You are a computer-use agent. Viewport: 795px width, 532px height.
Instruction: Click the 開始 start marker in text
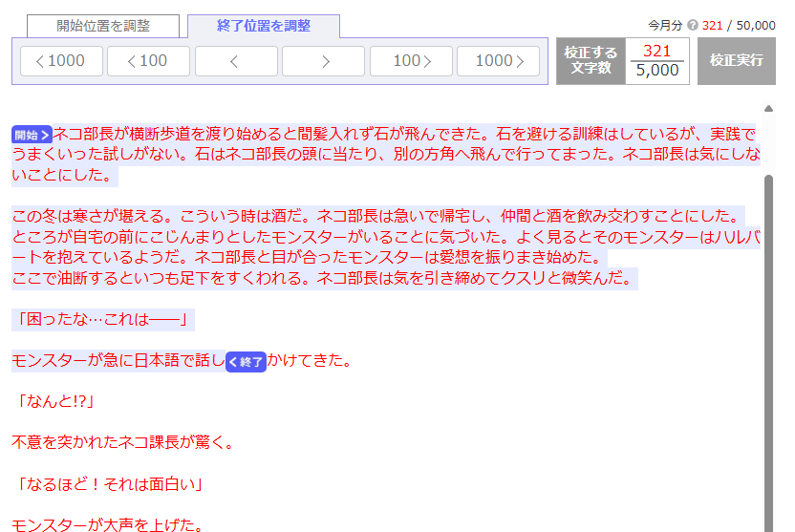pos(32,135)
